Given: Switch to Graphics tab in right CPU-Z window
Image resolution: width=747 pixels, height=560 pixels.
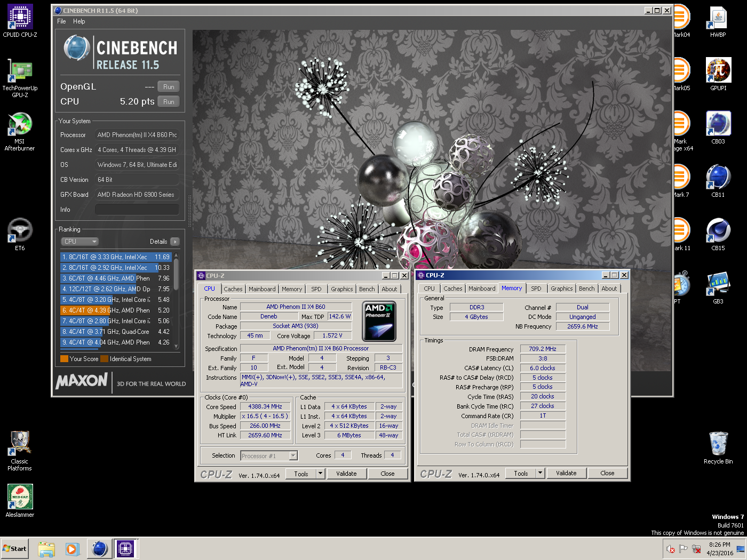Looking at the screenshot, I should pyautogui.click(x=562, y=289).
